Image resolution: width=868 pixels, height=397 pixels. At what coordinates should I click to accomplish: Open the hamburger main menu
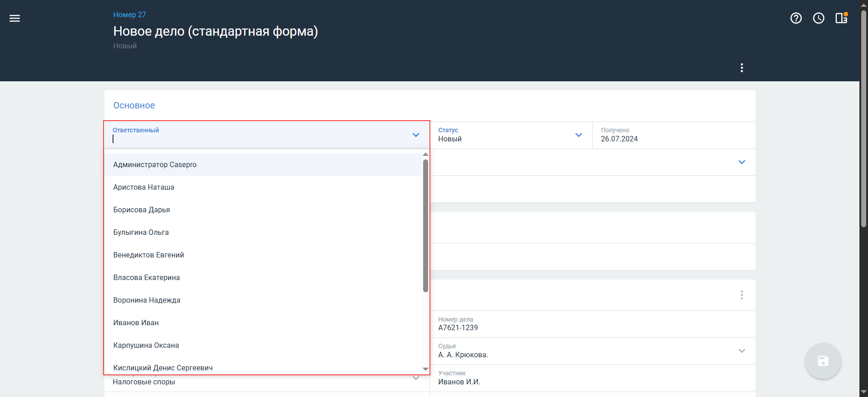tap(15, 19)
